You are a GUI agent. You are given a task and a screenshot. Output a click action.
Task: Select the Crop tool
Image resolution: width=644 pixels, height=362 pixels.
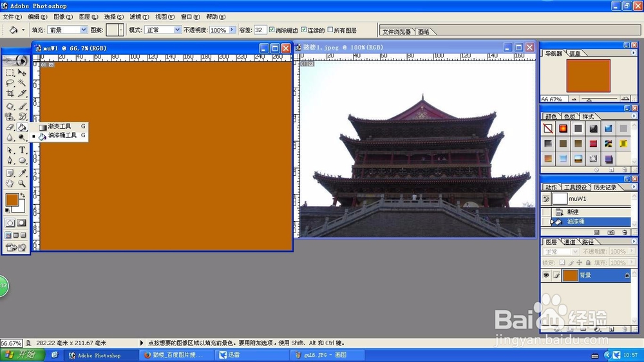point(10,93)
